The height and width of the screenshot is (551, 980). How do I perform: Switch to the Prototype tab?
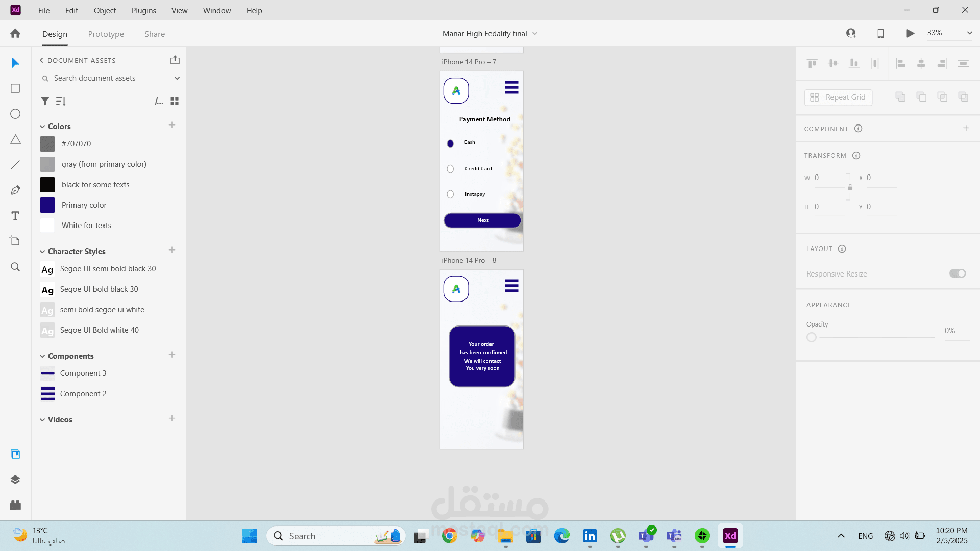[x=106, y=34]
